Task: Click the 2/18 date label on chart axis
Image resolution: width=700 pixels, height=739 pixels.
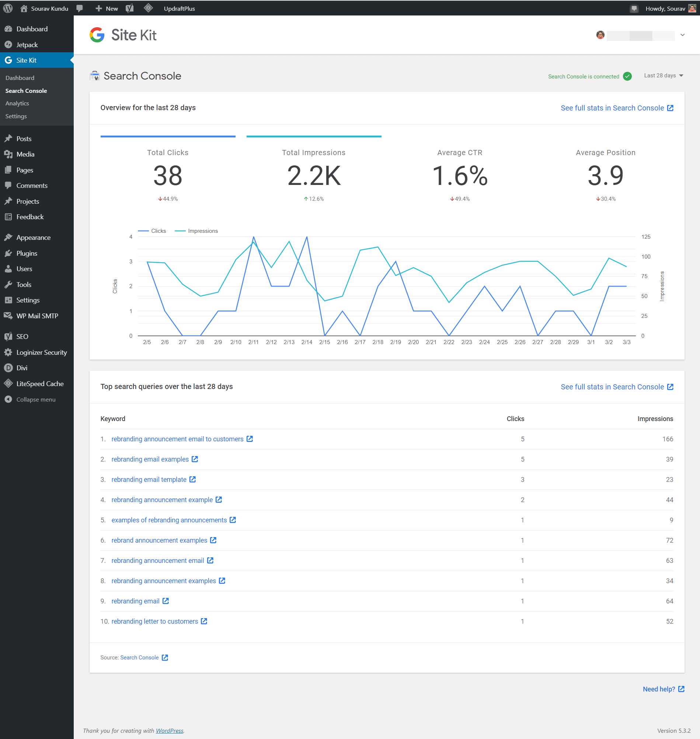Action: (378, 342)
